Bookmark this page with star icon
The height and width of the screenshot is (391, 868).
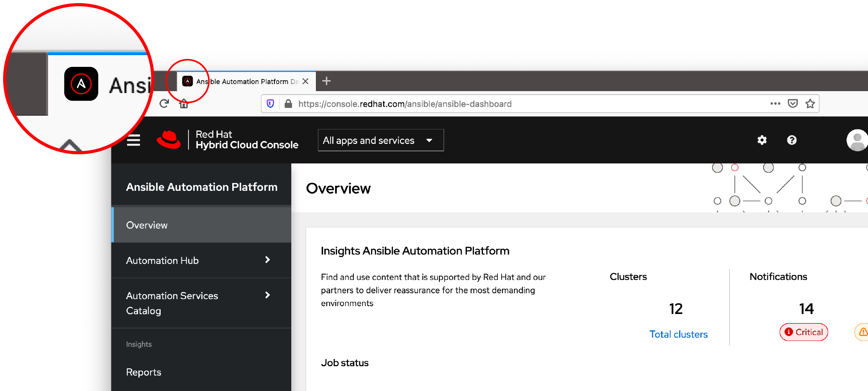tap(810, 104)
